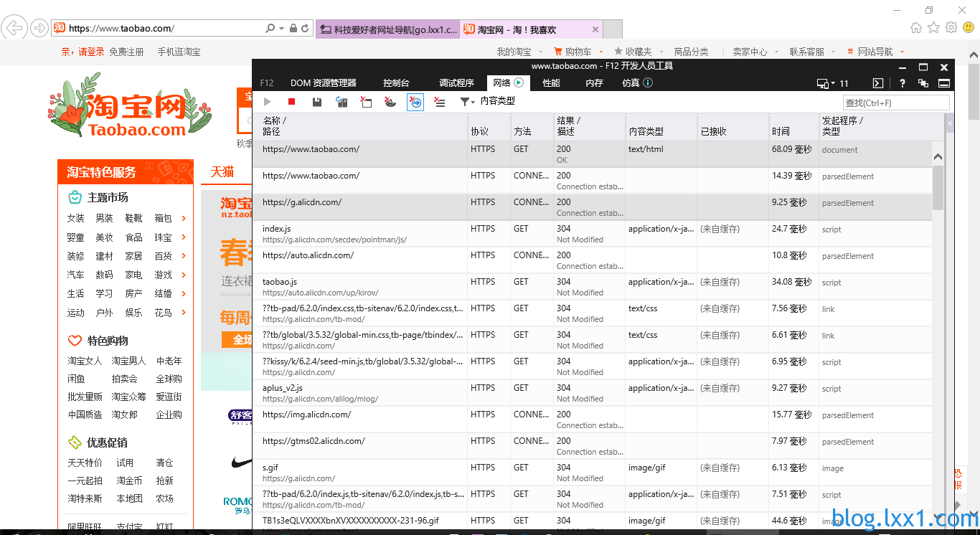
Task: Open browser home page icon
Action: pyautogui.click(x=916, y=28)
